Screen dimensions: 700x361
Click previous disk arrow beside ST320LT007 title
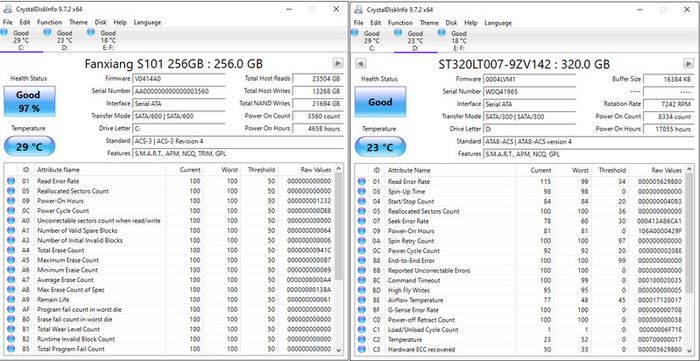click(361, 63)
